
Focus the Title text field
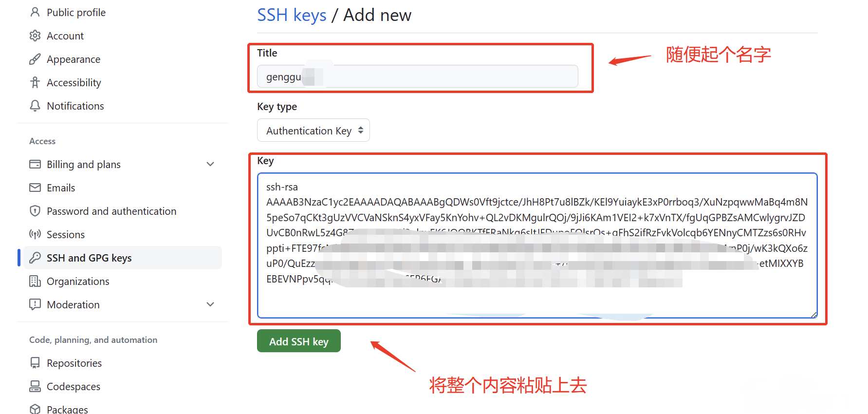click(x=418, y=76)
